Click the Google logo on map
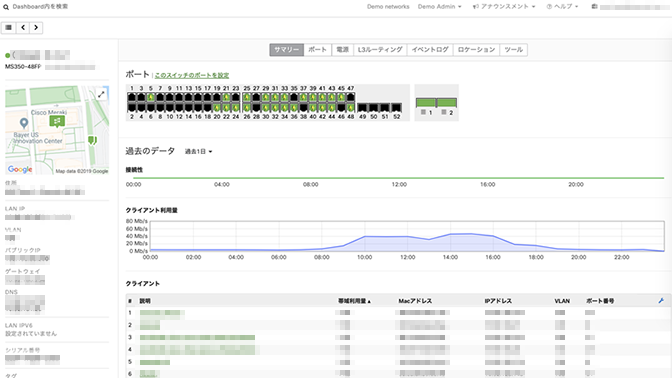 [20, 169]
